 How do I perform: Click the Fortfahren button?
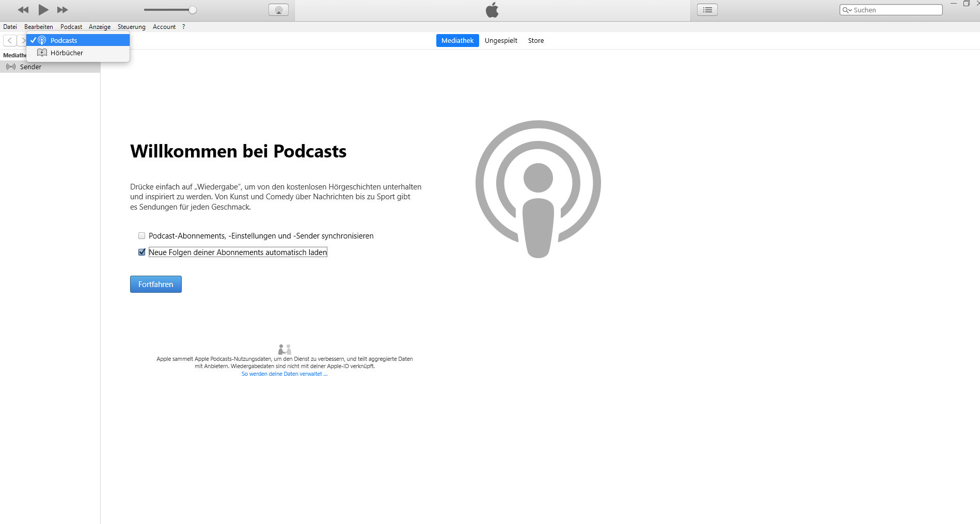click(x=156, y=284)
